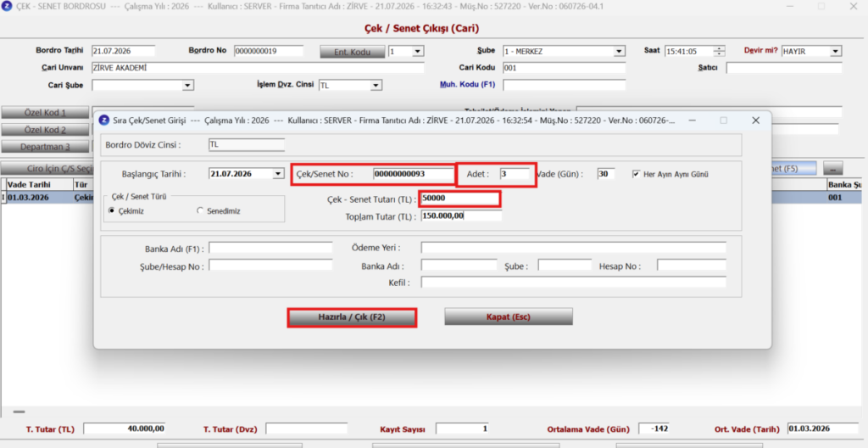The height and width of the screenshot is (448, 868).
Task: Click the Özel Kod 2 button
Action: [x=45, y=130]
